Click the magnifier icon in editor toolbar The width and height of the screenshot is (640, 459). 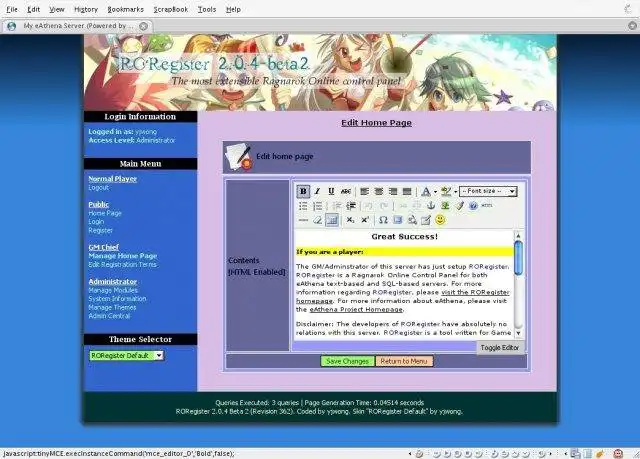pos(411,220)
